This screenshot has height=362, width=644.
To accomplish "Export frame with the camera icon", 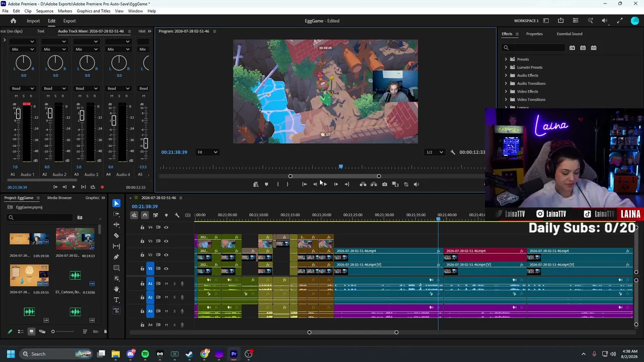I will click(384, 185).
